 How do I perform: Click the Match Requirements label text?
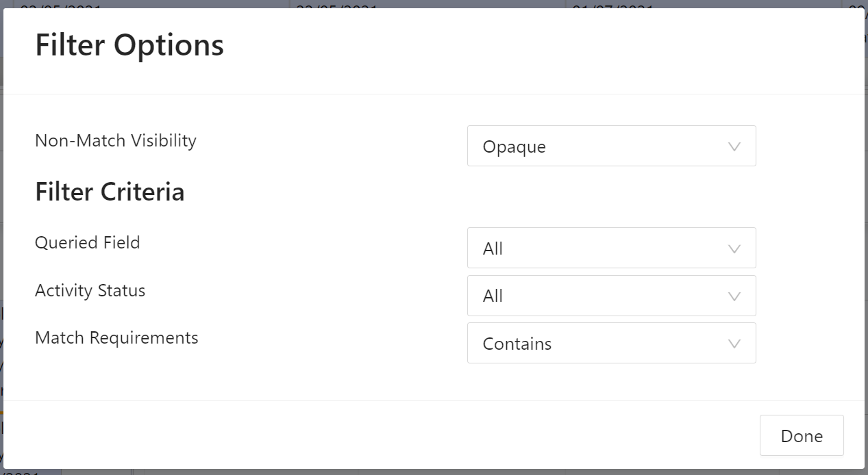(x=116, y=337)
